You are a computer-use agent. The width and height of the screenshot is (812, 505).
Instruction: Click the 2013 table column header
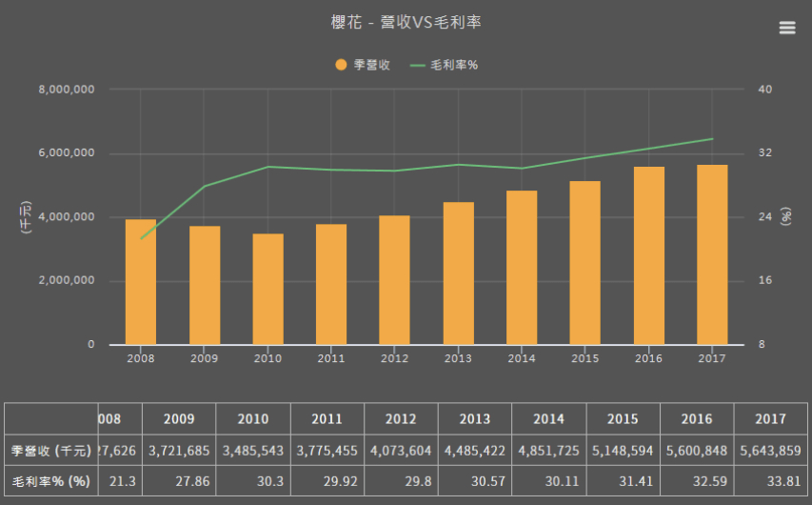click(x=475, y=419)
